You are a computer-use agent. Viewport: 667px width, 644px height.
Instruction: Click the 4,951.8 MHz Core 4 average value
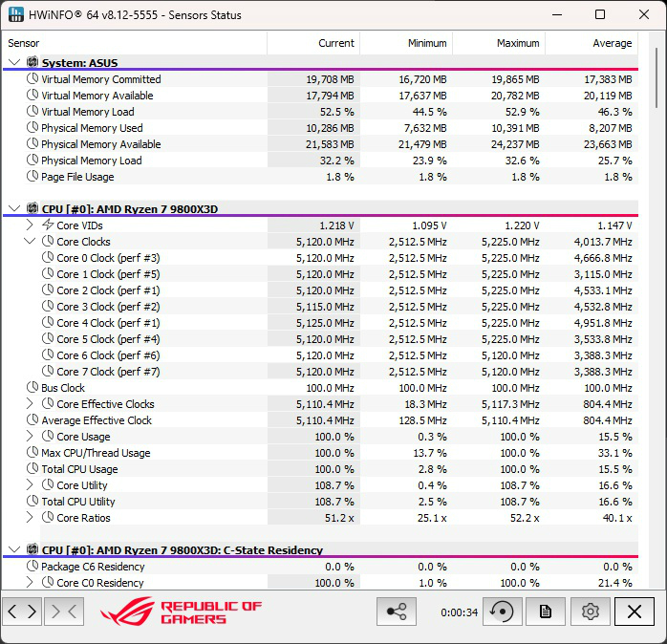603,323
